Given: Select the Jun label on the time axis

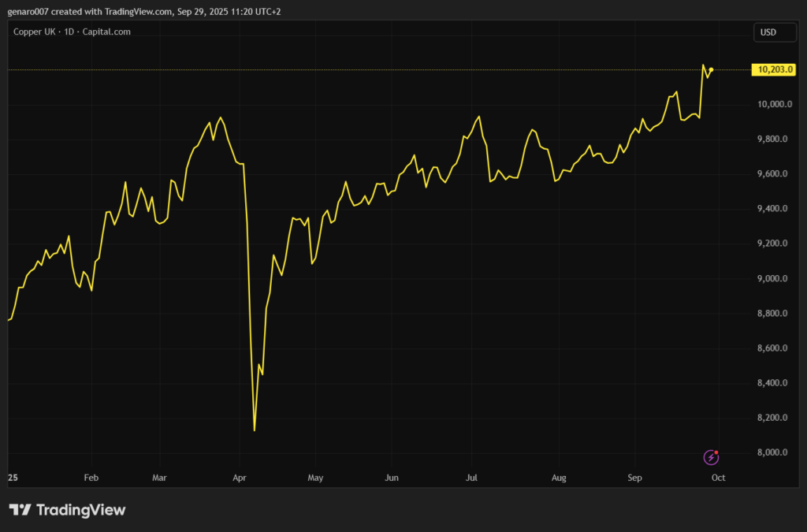Looking at the screenshot, I should [x=392, y=478].
